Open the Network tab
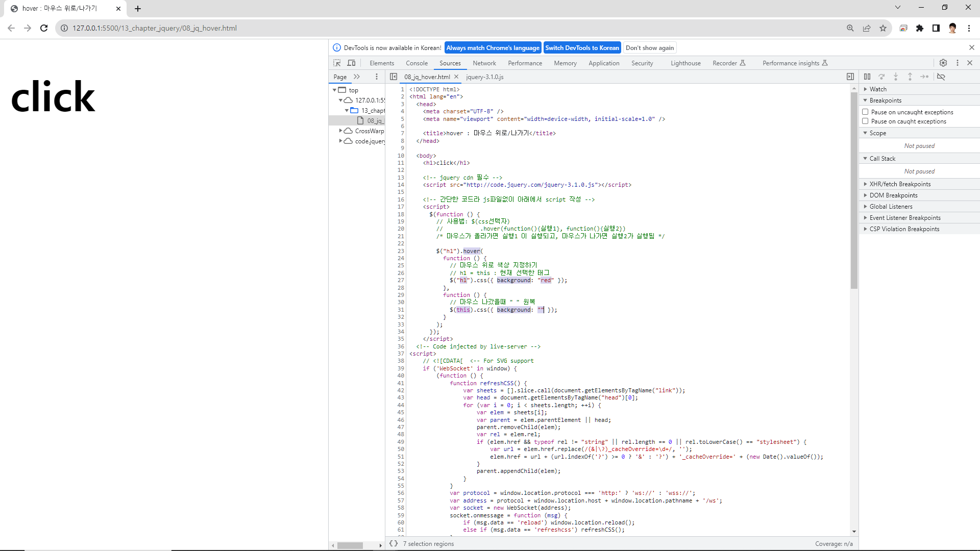 coord(484,63)
